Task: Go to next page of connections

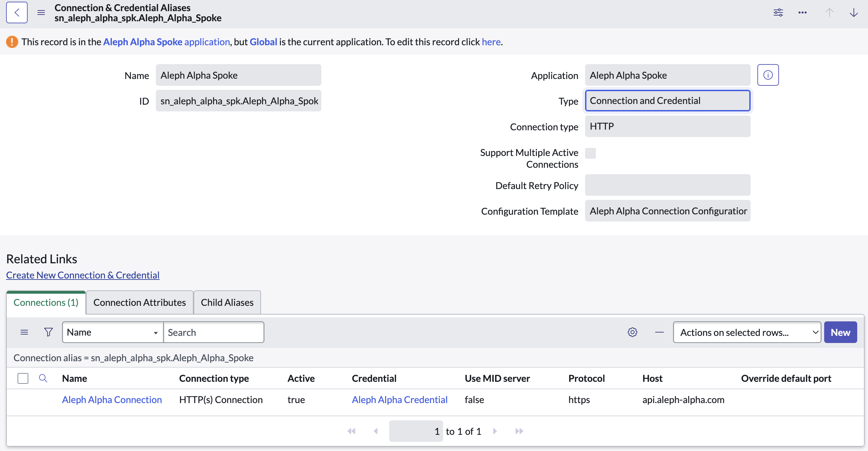Action: 495,431
